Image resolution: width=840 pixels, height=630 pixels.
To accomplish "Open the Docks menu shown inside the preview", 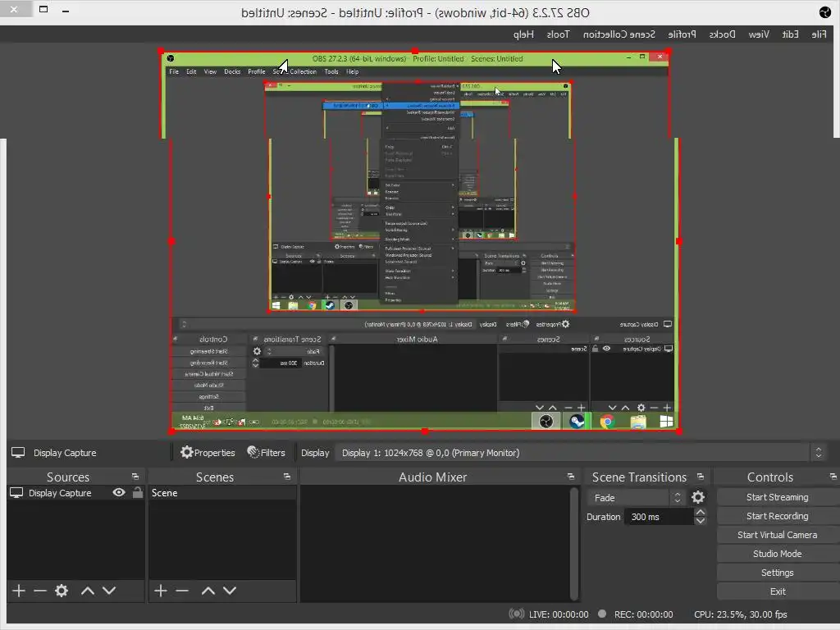I will [x=232, y=71].
